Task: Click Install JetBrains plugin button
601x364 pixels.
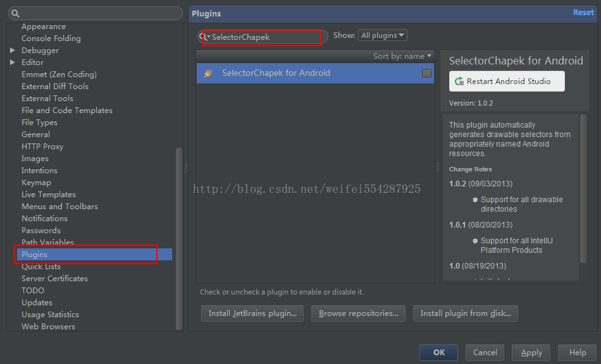Action: click(252, 313)
